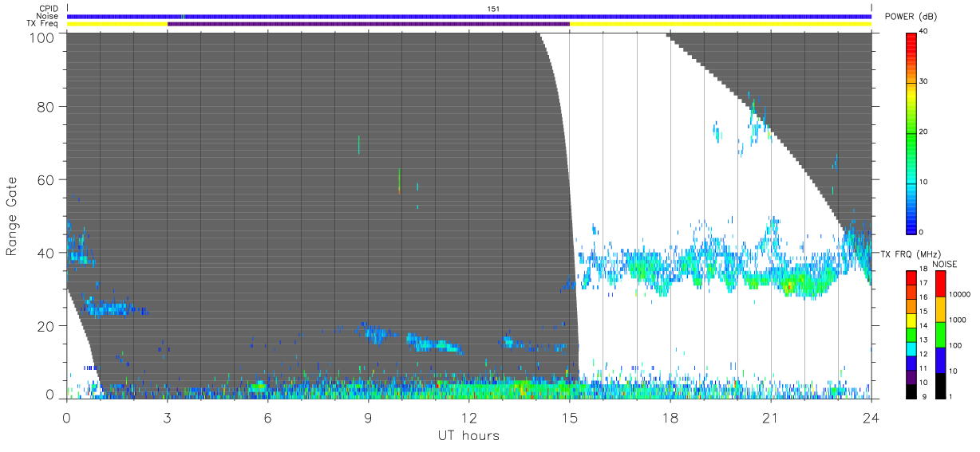Click the 0 tick on Range Gate axis
Screen dimensions: 980x452
49,395
